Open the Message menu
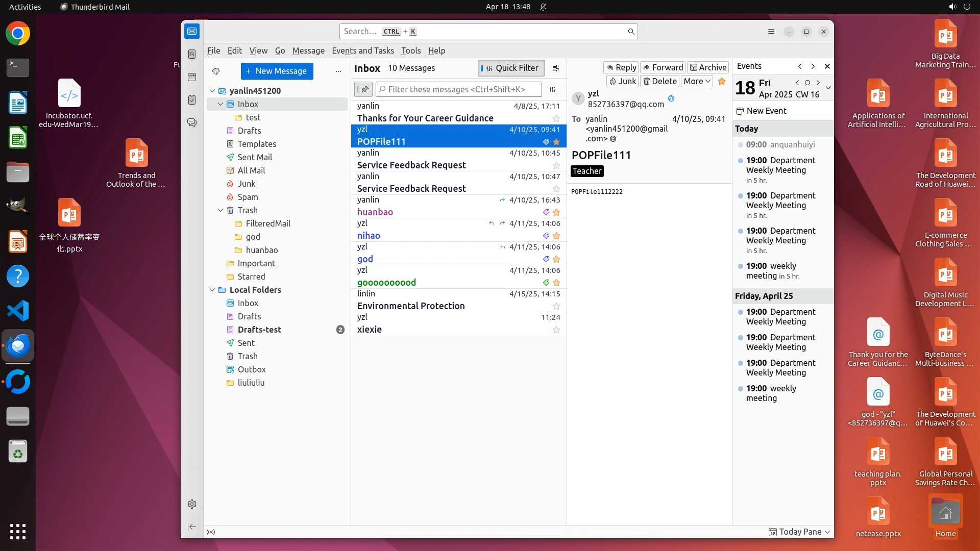Viewport: 980px width, 551px height. (308, 51)
